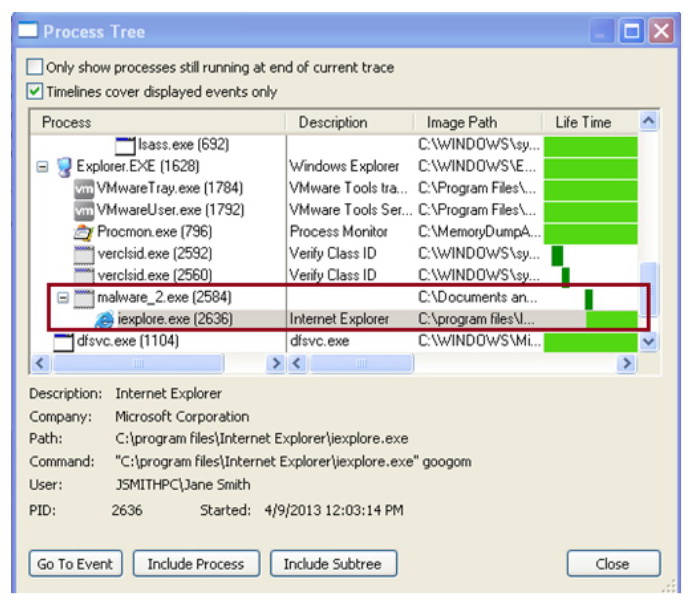
Task: Maximize the Process Tree window
Action: tap(632, 31)
